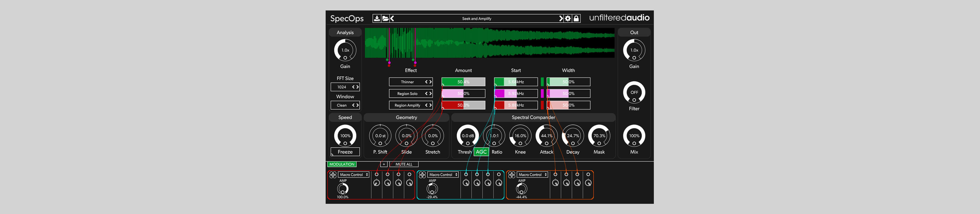
Task: Click the Knee knob at 16.0%
Action: (520, 136)
